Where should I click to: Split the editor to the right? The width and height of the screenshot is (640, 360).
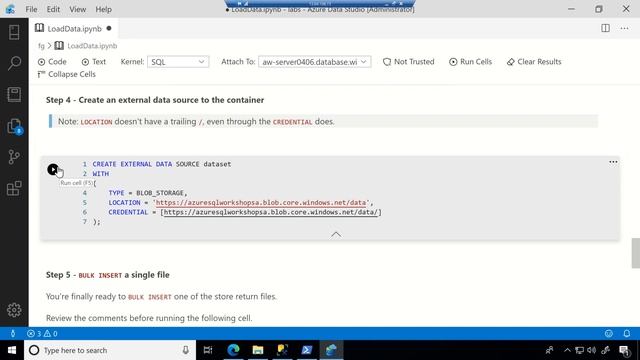pyautogui.click(x=605, y=28)
